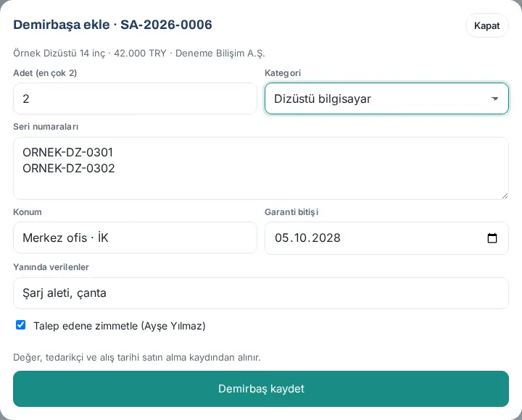Click the Seri numaraları label
The height and width of the screenshot is (420, 522).
tap(46, 127)
